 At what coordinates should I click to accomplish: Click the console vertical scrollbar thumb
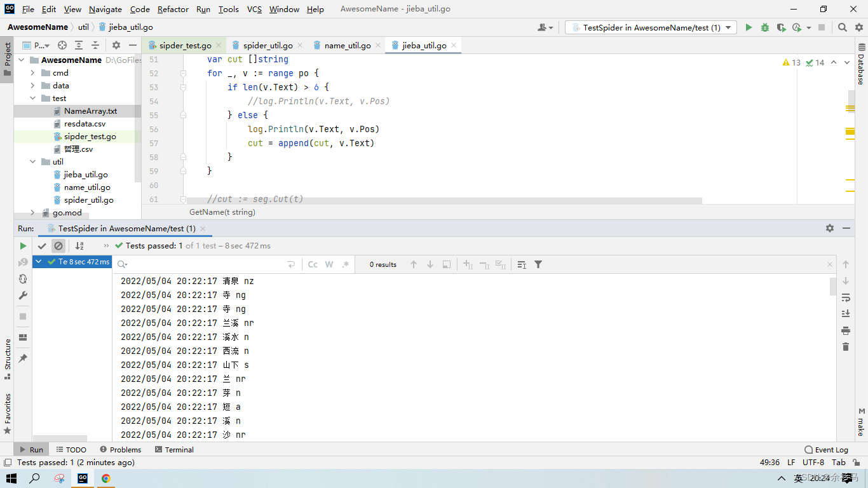pyautogui.click(x=833, y=287)
